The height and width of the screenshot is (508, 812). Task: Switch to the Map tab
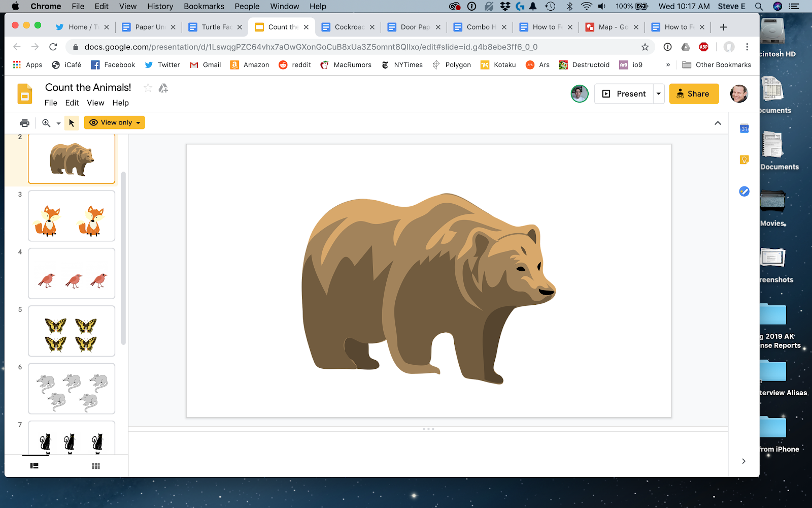tap(612, 27)
